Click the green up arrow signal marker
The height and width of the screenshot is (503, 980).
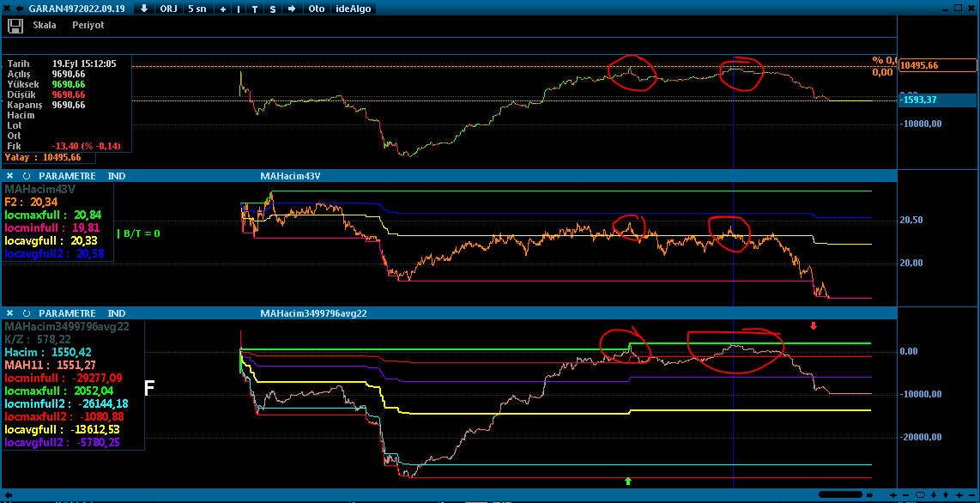[x=629, y=481]
